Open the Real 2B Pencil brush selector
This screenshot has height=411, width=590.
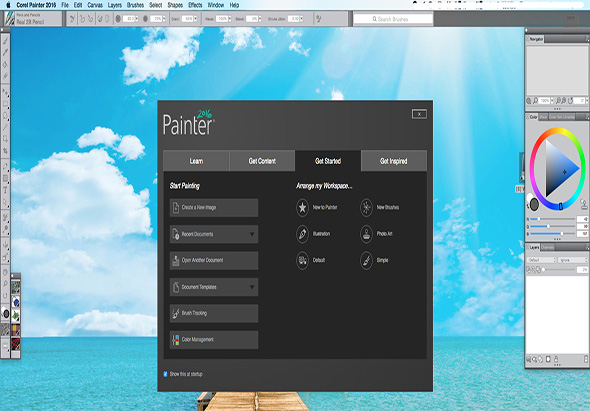pyautogui.click(x=33, y=18)
